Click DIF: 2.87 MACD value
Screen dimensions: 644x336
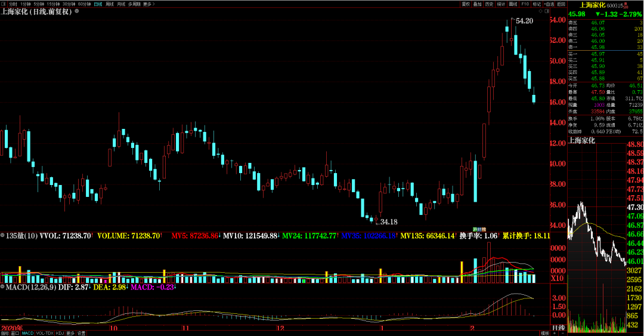click(x=75, y=287)
